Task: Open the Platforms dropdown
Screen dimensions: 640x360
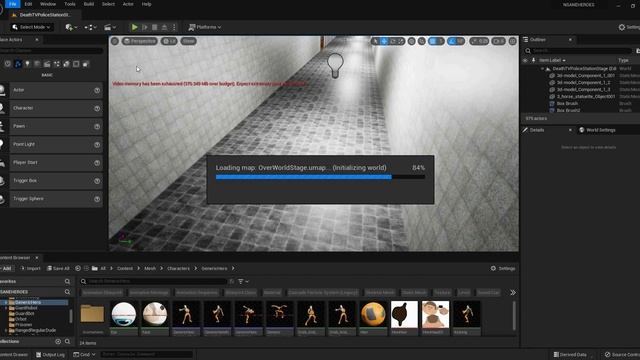Action: tap(205, 27)
